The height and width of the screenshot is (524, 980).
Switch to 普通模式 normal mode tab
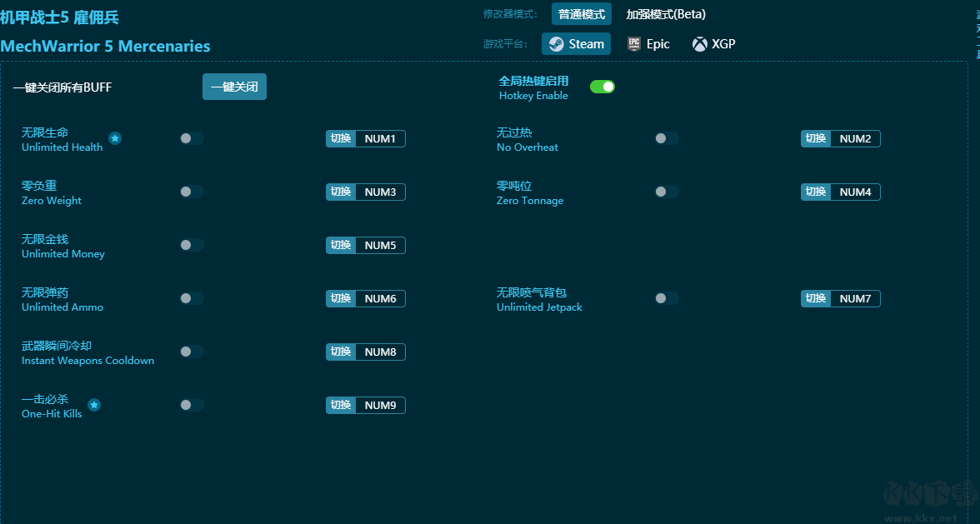[x=581, y=14]
